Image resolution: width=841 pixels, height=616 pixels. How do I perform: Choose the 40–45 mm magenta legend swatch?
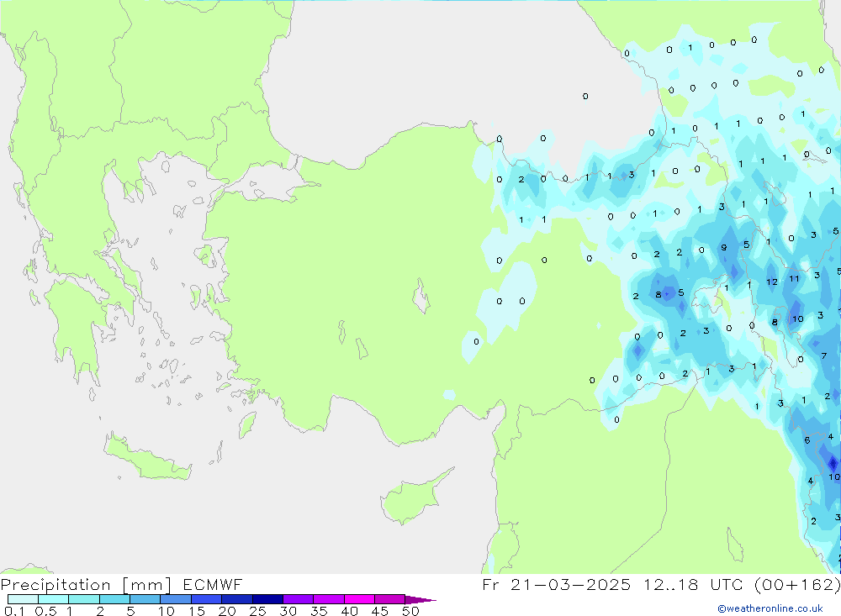[359, 599]
